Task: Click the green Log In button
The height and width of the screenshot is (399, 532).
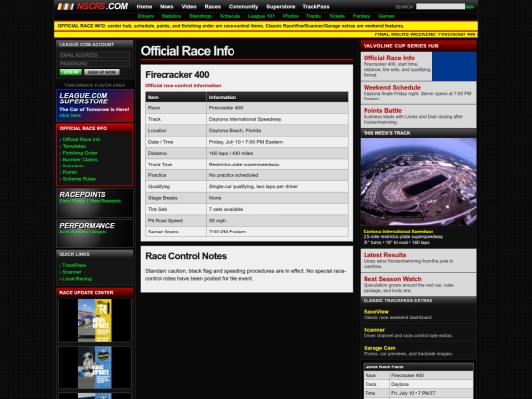Action: (x=71, y=72)
